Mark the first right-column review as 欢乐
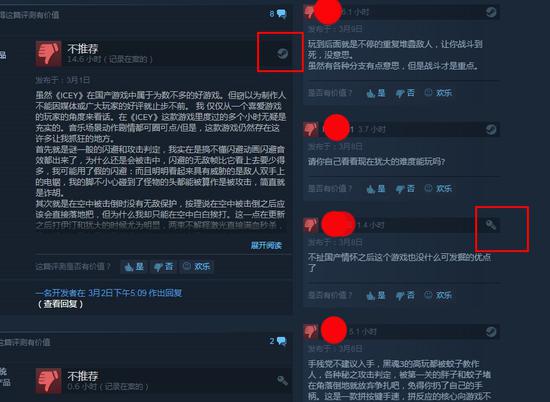The image size is (550, 402). coord(438,93)
